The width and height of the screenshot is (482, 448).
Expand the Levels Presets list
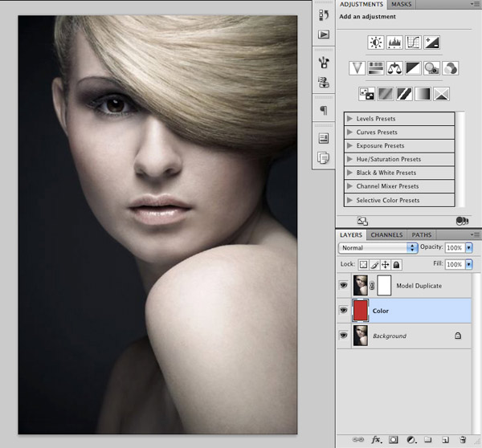[349, 119]
